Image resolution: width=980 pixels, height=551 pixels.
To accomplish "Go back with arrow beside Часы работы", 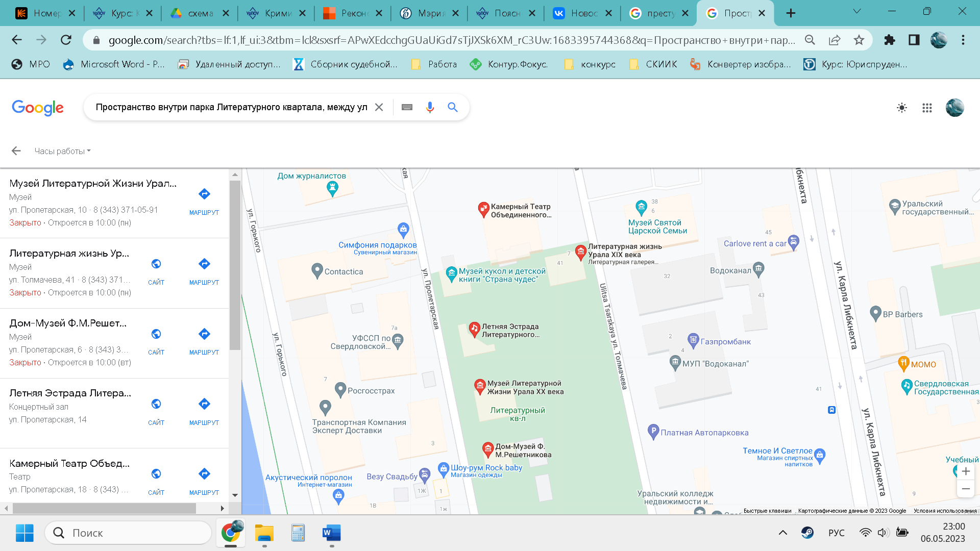I will click(16, 151).
